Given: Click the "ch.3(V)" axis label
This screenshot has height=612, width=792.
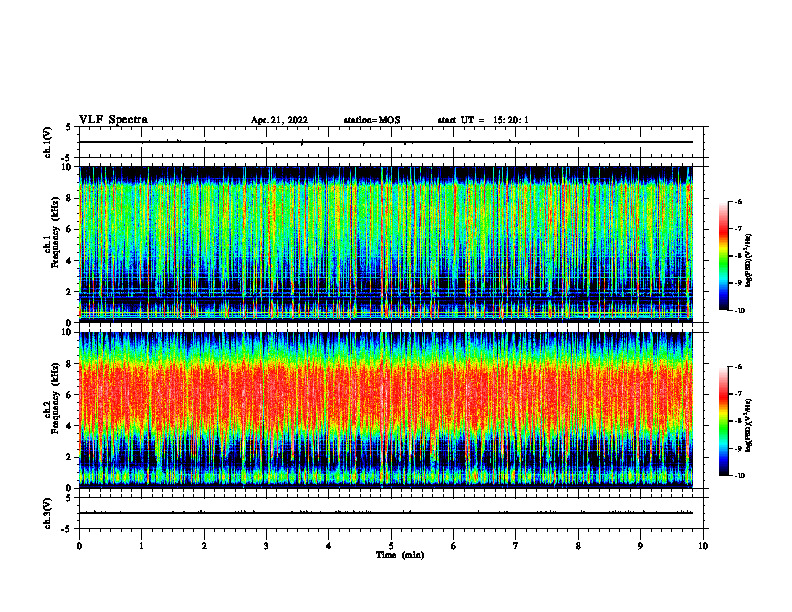Looking at the screenshot, I should coord(48,513).
